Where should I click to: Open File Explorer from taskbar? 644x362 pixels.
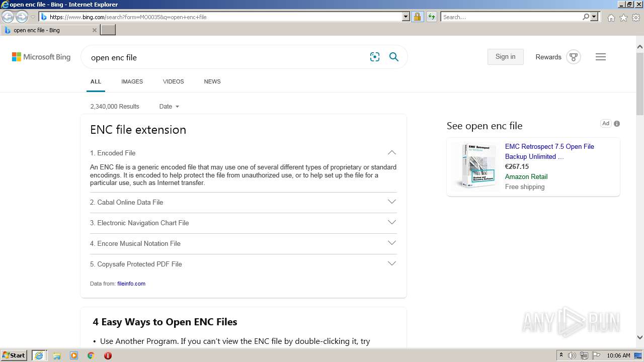pyautogui.click(x=57, y=355)
